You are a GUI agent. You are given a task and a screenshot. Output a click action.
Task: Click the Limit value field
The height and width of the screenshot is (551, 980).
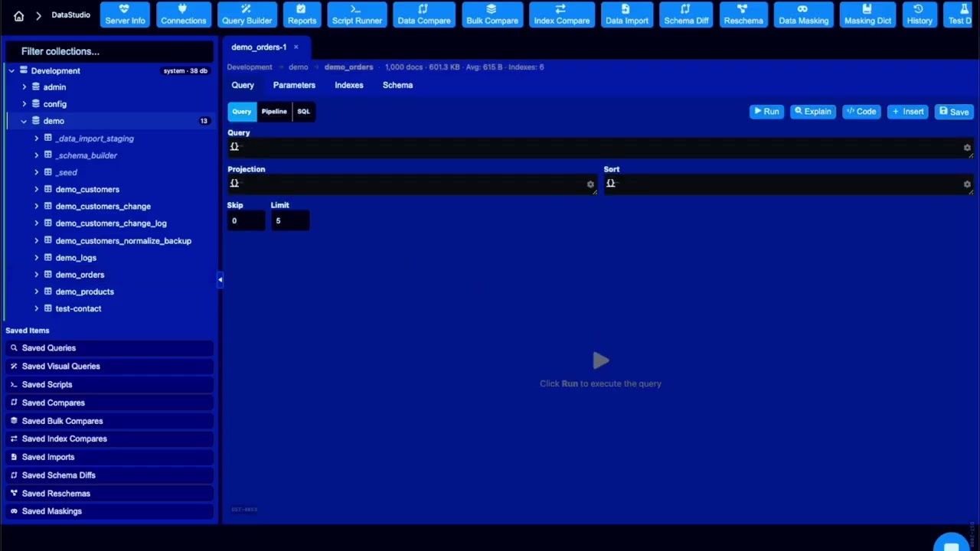(x=290, y=221)
